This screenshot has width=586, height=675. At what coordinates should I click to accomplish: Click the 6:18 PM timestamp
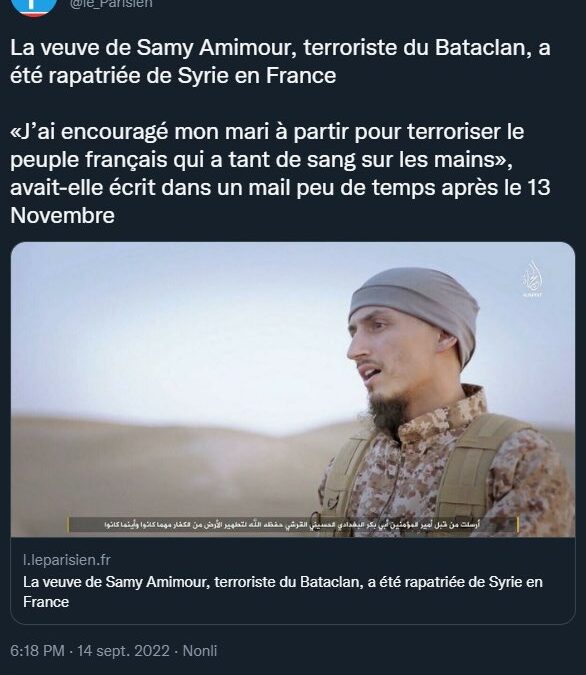tap(37, 650)
